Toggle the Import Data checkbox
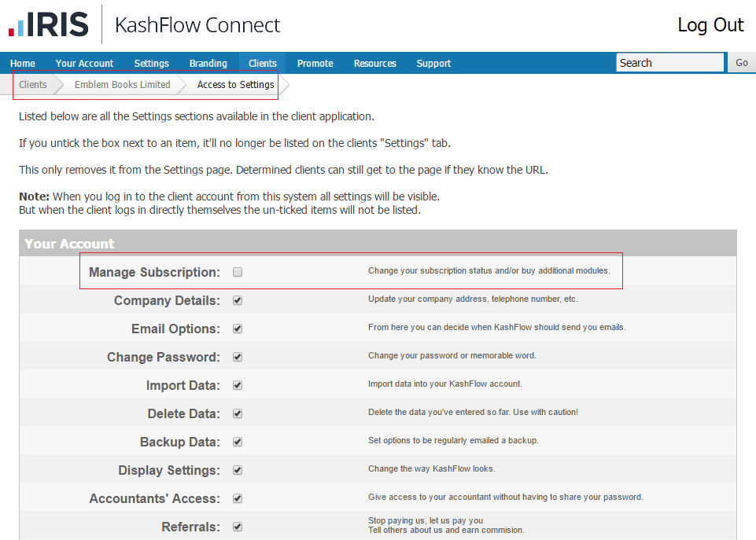Screen dimensions: 756x540 [238, 385]
